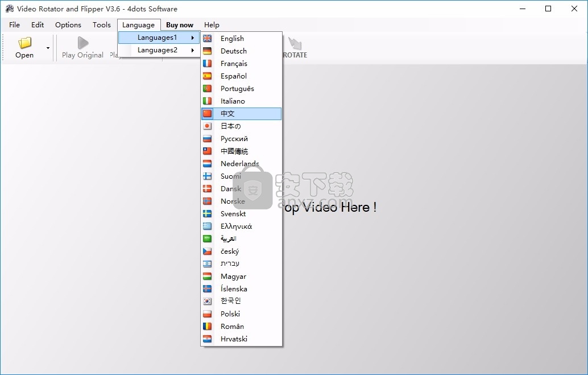Click the Italian flag icon beside Italiano
588x375 pixels.
[207, 101]
